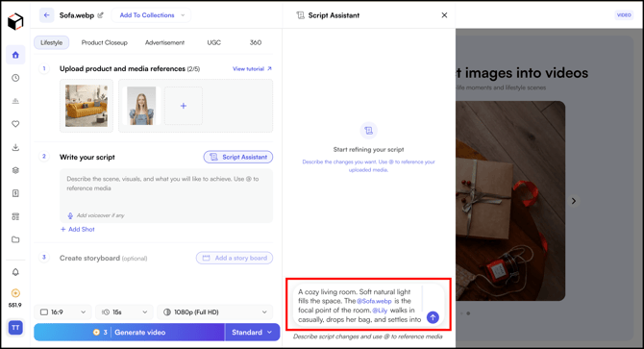This screenshot has width=644, height=349.
Task: Click Add a story board button
Action: pos(235,258)
